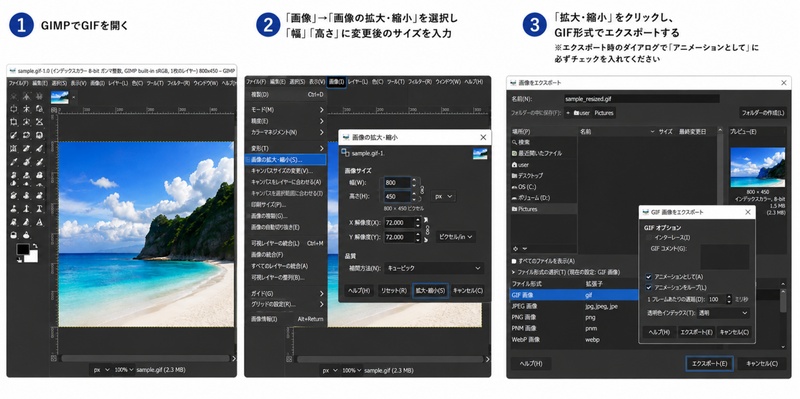Viewport: 800px width, 399px height.
Task: Select the Text tool (A icon) in toolbox
Action: (40, 222)
